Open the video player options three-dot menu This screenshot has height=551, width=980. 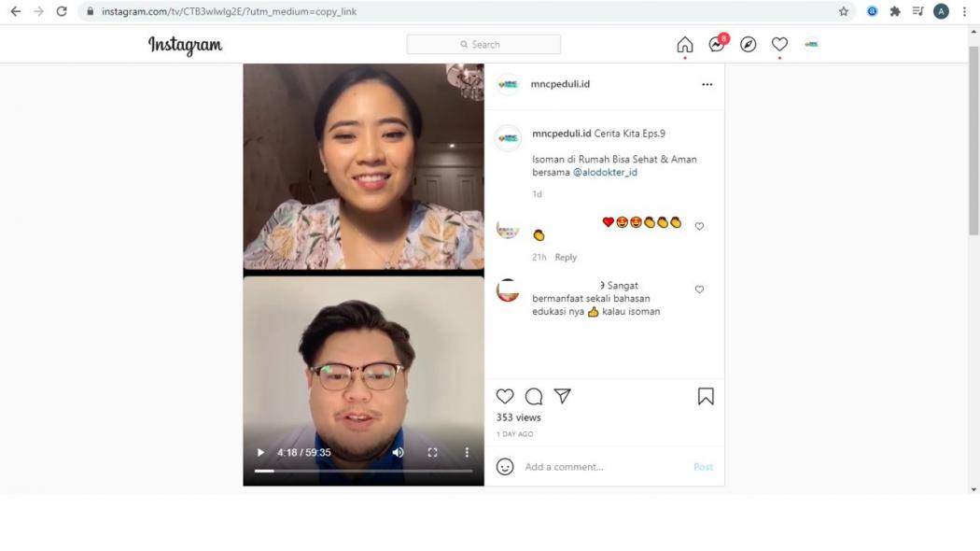pyautogui.click(x=467, y=452)
